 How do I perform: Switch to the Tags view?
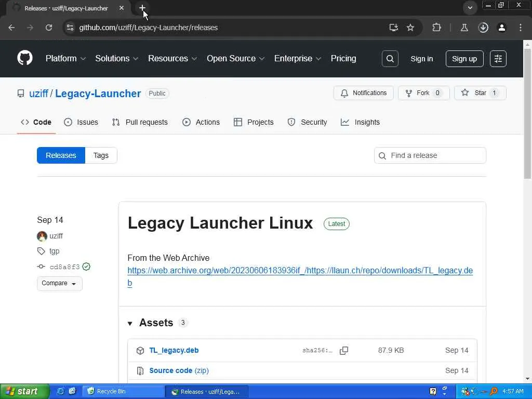pyautogui.click(x=101, y=155)
